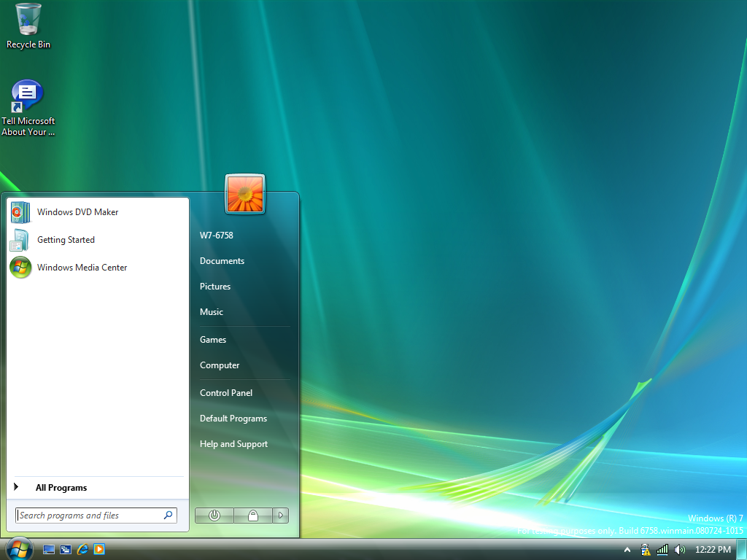This screenshot has width=747, height=560.
Task: Launch Windows Media Center
Action: 82,268
